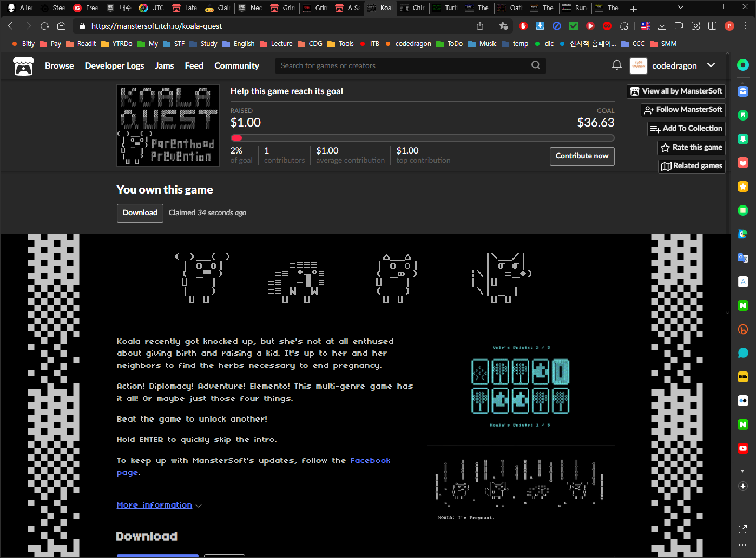Open the red P profile avatar
Image resolution: width=756 pixels, height=558 pixels.
click(x=729, y=26)
